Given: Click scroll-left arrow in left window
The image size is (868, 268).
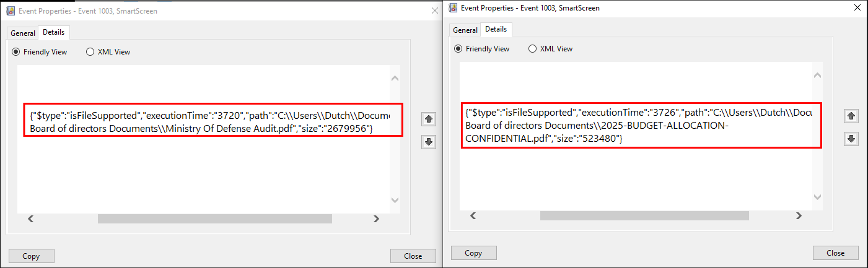Looking at the screenshot, I should coord(31,218).
